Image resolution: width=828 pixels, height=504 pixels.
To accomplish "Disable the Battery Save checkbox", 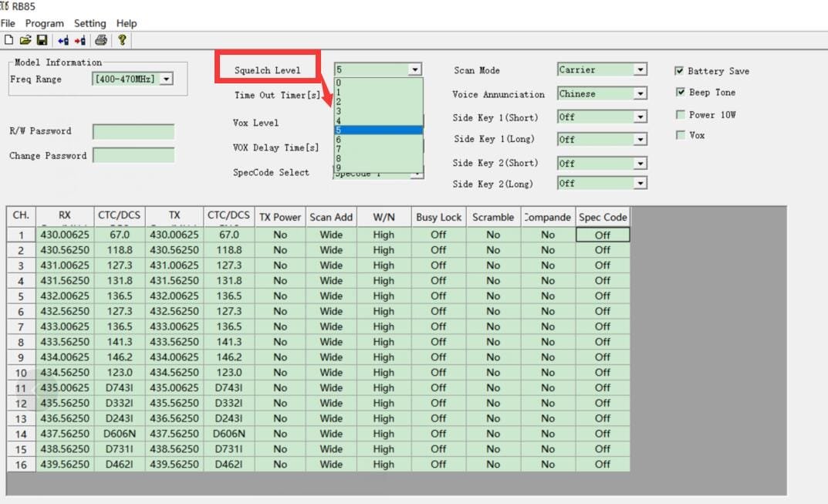I will pos(679,71).
